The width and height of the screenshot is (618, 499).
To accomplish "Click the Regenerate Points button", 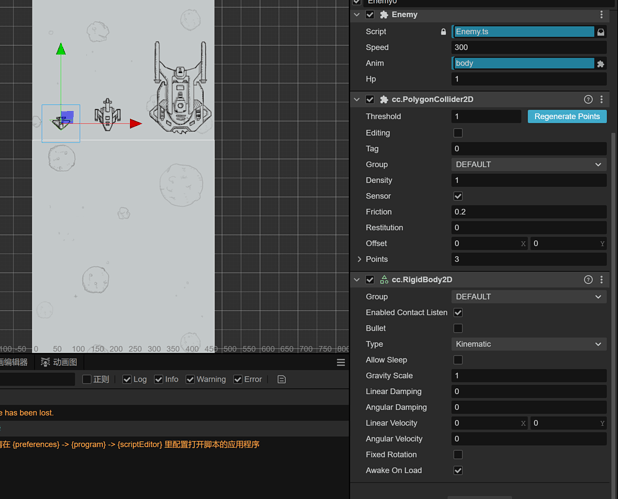I will coord(567,117).
